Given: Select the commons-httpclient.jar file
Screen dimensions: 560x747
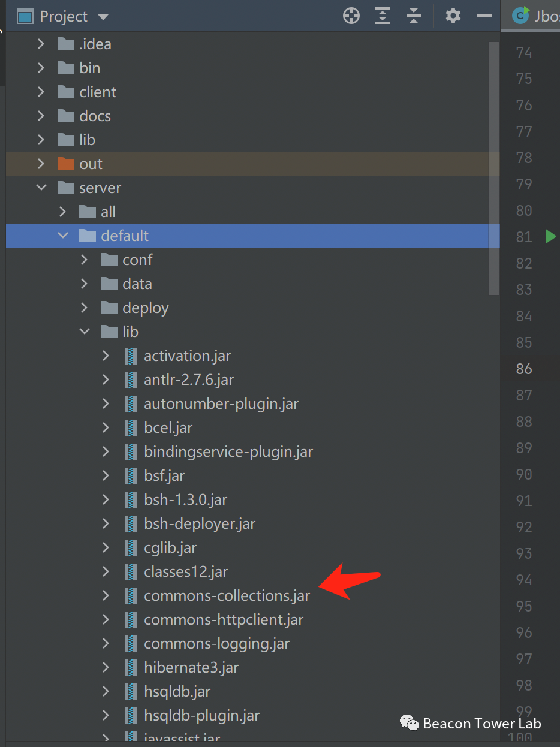Looking at the screenshot, I should click(223, 620).
